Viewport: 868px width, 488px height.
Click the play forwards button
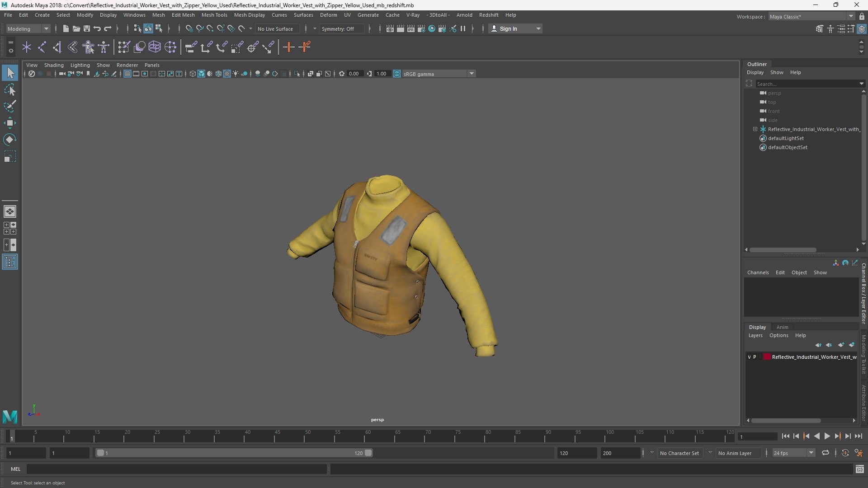(x=827, y=436)
